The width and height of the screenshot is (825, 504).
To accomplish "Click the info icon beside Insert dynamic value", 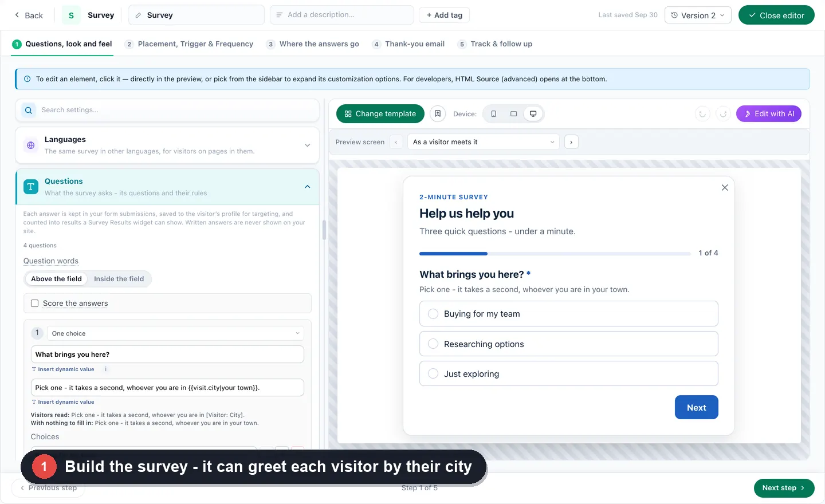I will coord(106,369).
